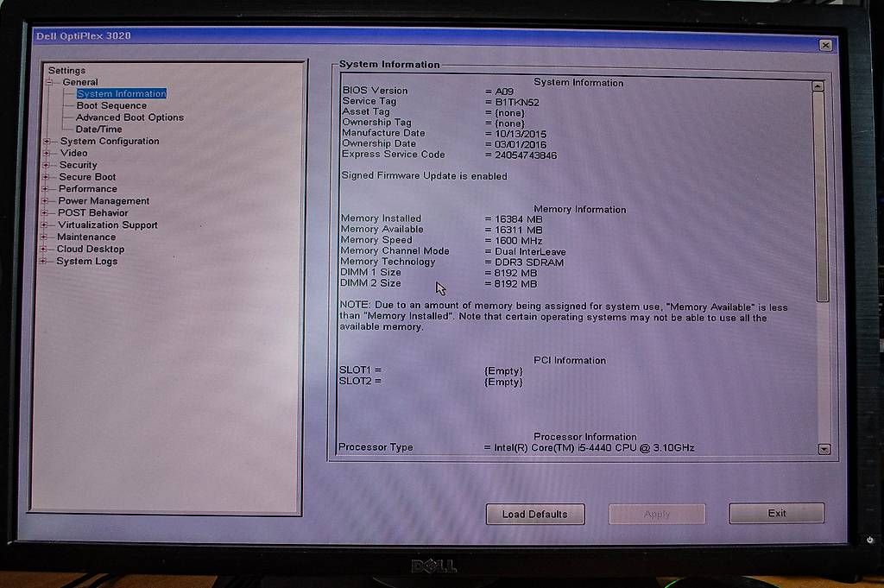Collapse the General tree node
The height and width of the screenshot is (588, 884).
(49, 82)
